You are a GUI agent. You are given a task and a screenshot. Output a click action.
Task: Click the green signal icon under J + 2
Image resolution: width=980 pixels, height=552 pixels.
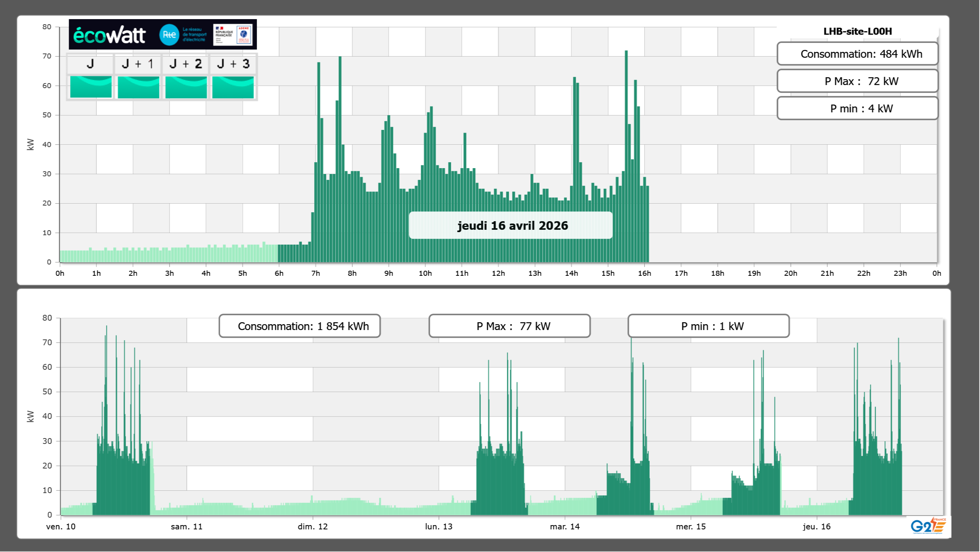pyautogui.click(x=186, y=87)
